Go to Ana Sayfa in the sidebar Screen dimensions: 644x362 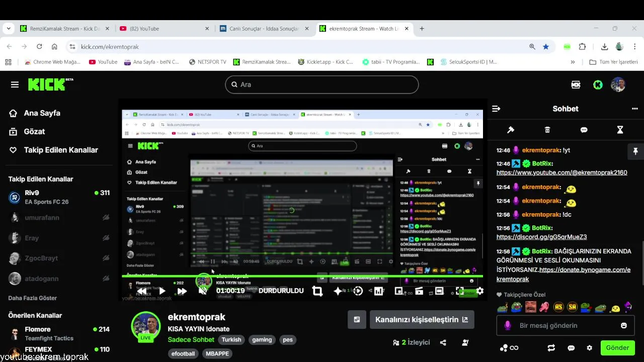(35, 113)
